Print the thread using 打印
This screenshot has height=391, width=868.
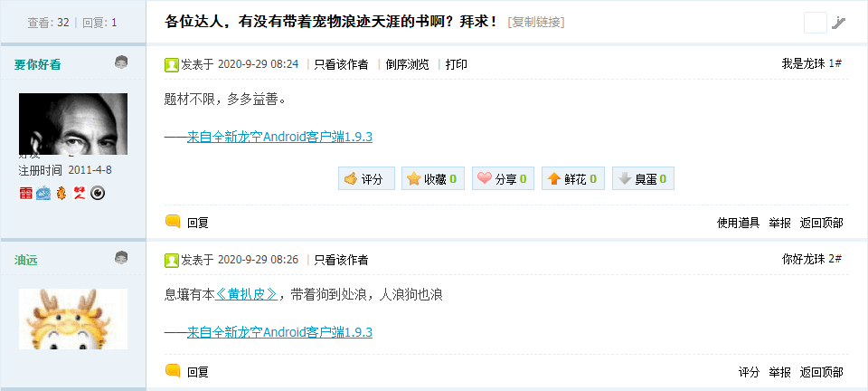pos(456,64)
